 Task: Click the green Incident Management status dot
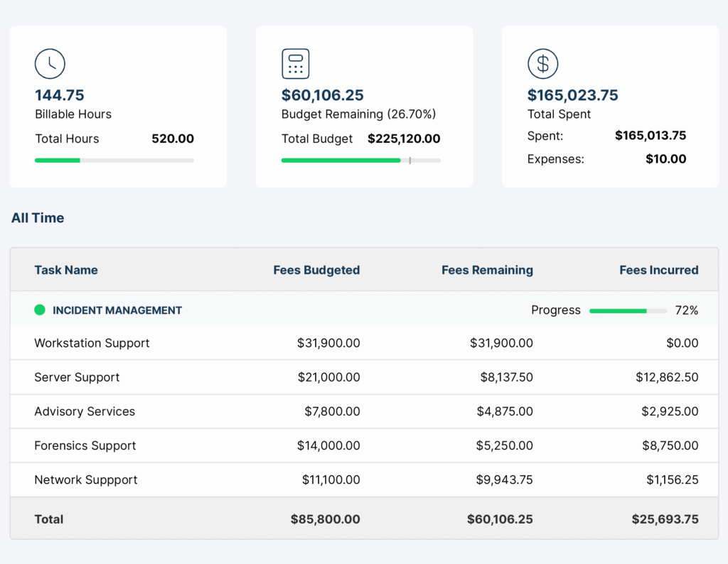40,310
